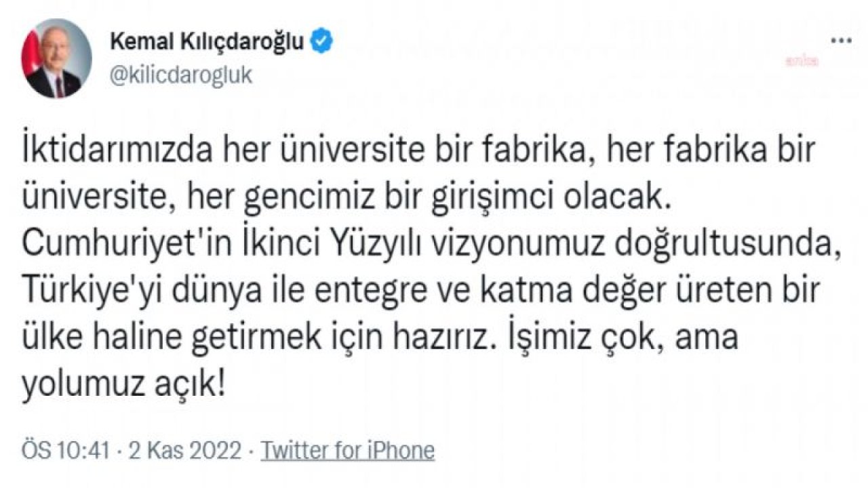Open Kemal Kılıçdaroğlu's profile avatar photo
Viewport: 868px width, 488px height.
tap(56, 59)
